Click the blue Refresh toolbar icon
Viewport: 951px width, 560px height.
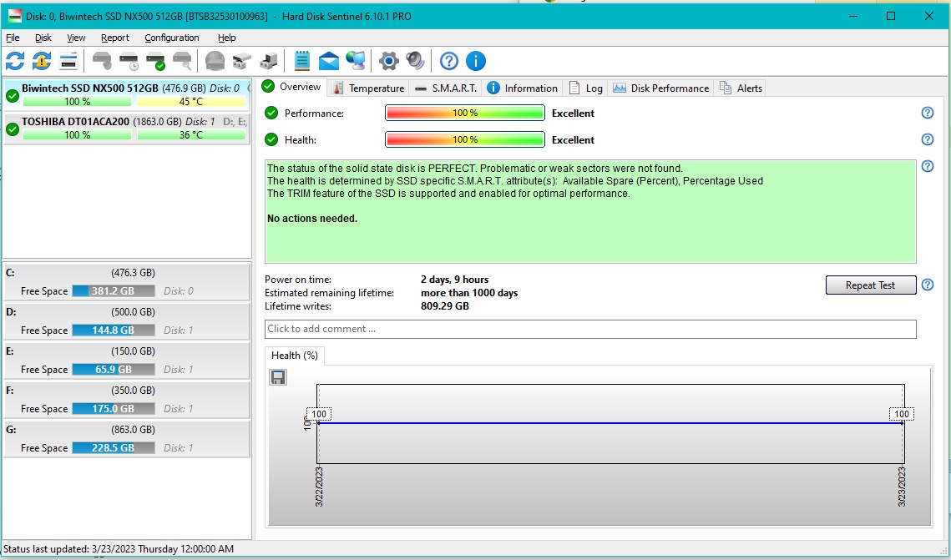pyautogui.click(x=15, y=61)
